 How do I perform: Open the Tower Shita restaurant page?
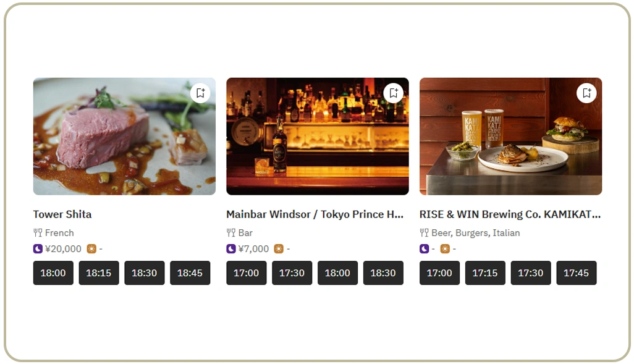click(x=62, y=214)
